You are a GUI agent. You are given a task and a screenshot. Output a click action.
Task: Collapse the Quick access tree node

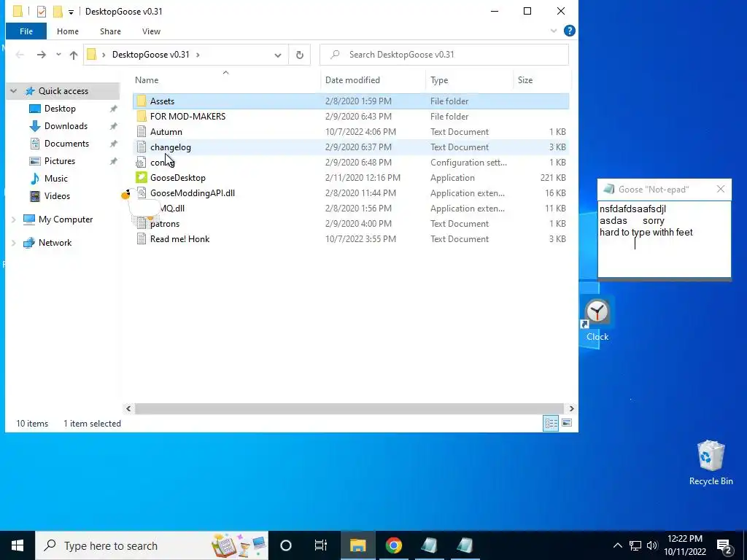pyautogui.click(x=14, y=91)
